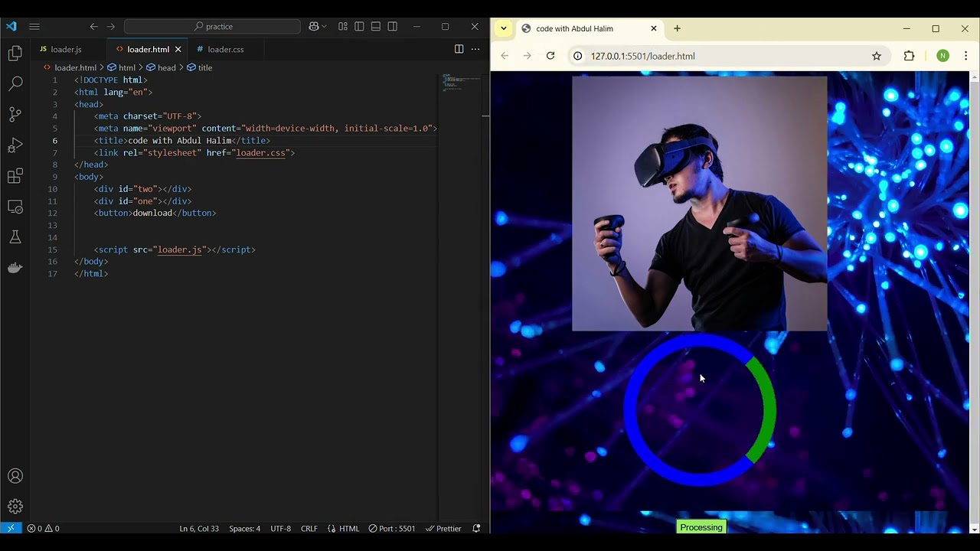Click the Ln 6, Col 33 status item

coord(199,528)
